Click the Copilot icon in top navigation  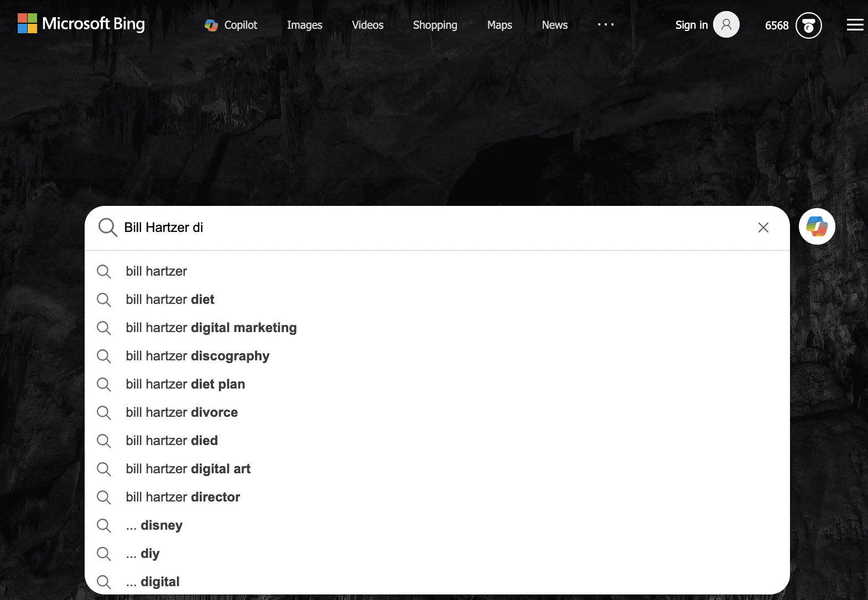coord(211,25)
